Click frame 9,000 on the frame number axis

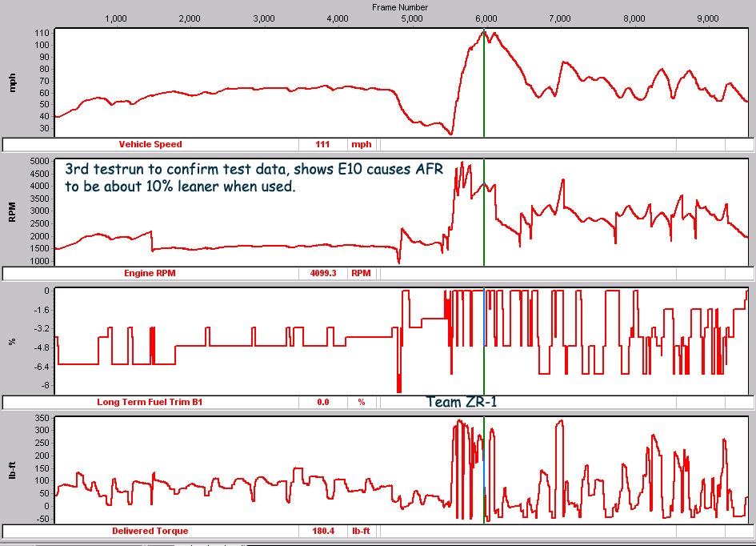(x=709, y=18)
